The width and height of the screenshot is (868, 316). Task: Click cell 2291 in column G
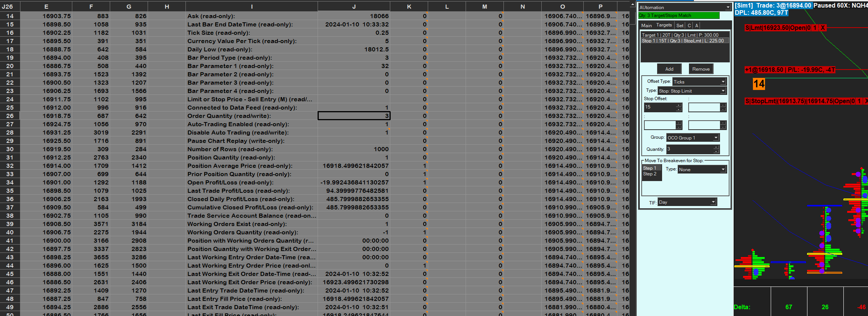[129, 133]
